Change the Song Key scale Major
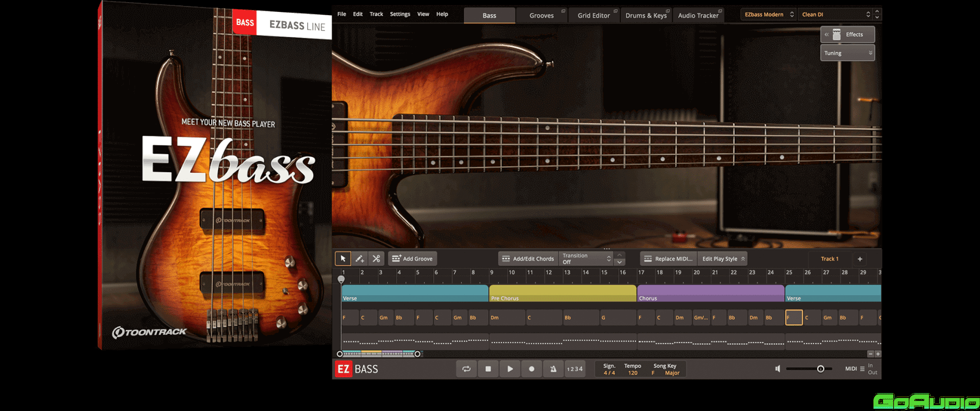This screenshot has height=411, width=980. point(672,373)
